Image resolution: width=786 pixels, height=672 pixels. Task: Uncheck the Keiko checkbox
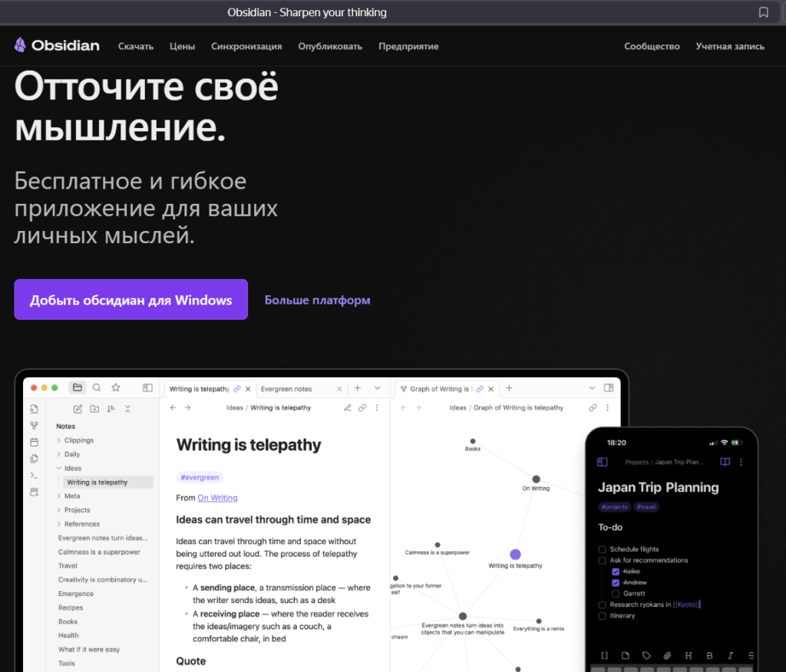[616, 572]
